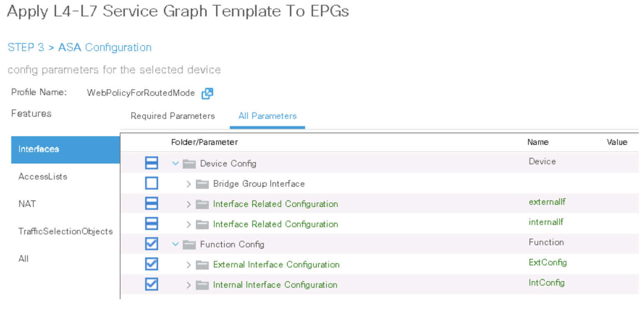The width and height of the screenshot is (644, 309).
Task: Select AccessLists in the Features list
Action: pos(43,176)
